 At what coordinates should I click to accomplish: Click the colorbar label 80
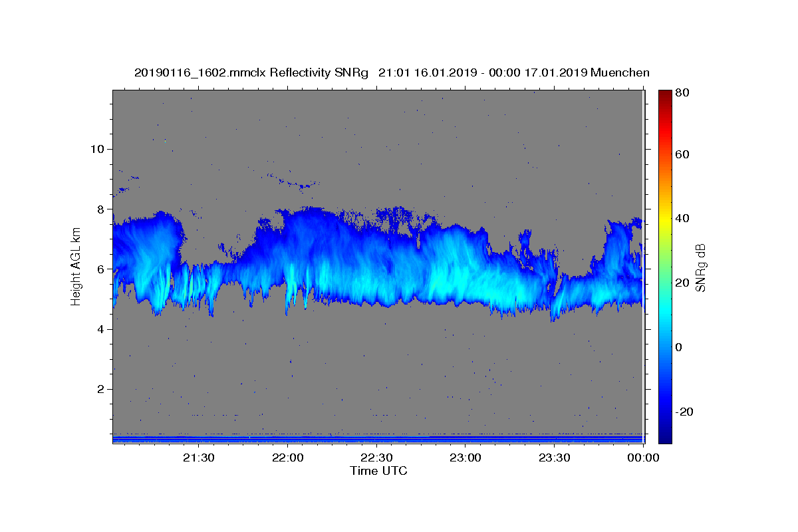tap(682, 92)
